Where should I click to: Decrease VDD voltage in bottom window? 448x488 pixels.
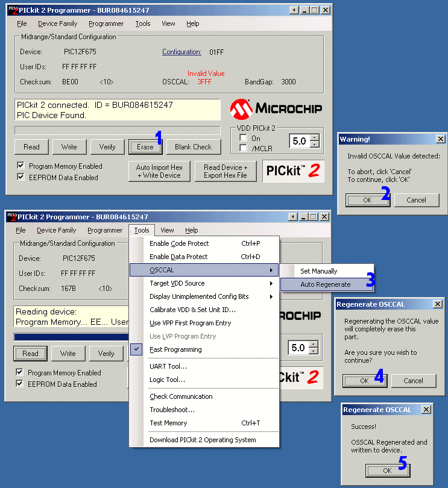pyautogui.click(x=314, y=351)
